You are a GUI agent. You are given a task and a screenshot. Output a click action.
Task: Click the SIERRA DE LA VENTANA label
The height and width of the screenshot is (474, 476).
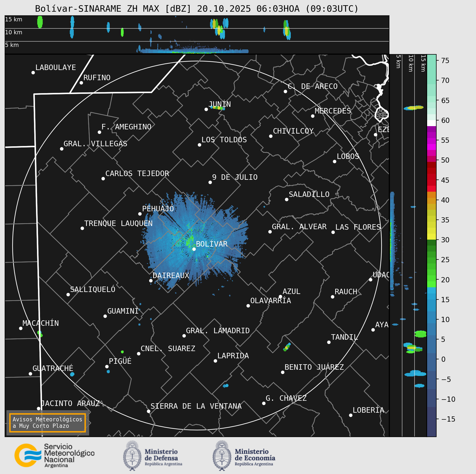[196, 406]
